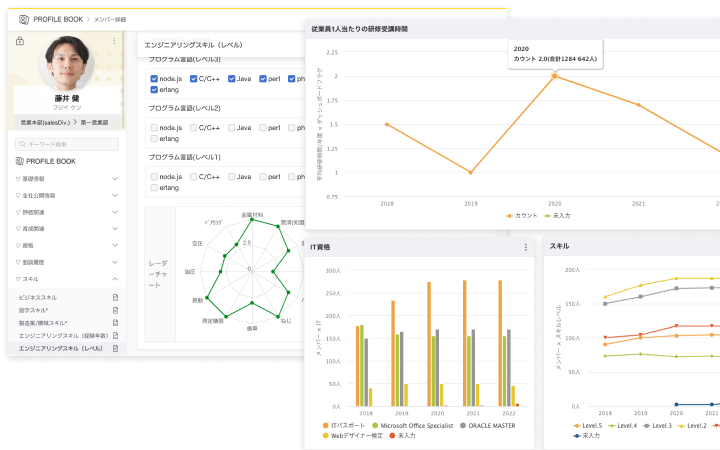The height and width of the screenshot is (450, 720).
Task: Toggle 未入力 legend in the training chart
Action: [557, 215]
